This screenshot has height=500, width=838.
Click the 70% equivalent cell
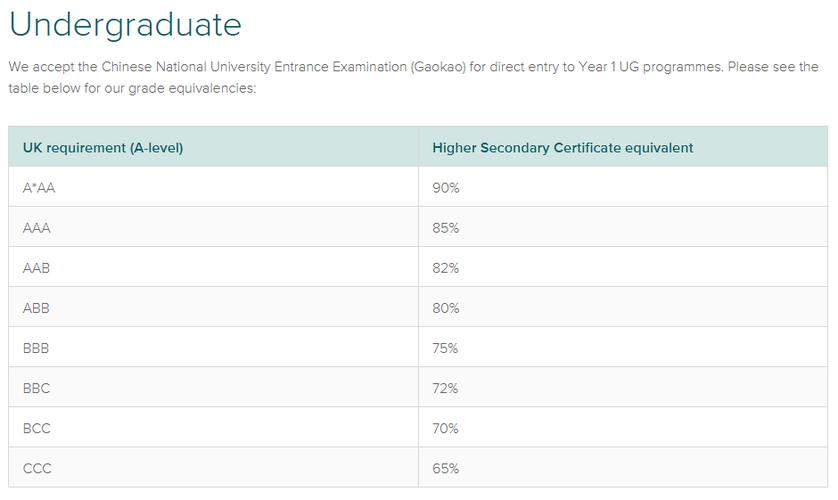point(623,428)
